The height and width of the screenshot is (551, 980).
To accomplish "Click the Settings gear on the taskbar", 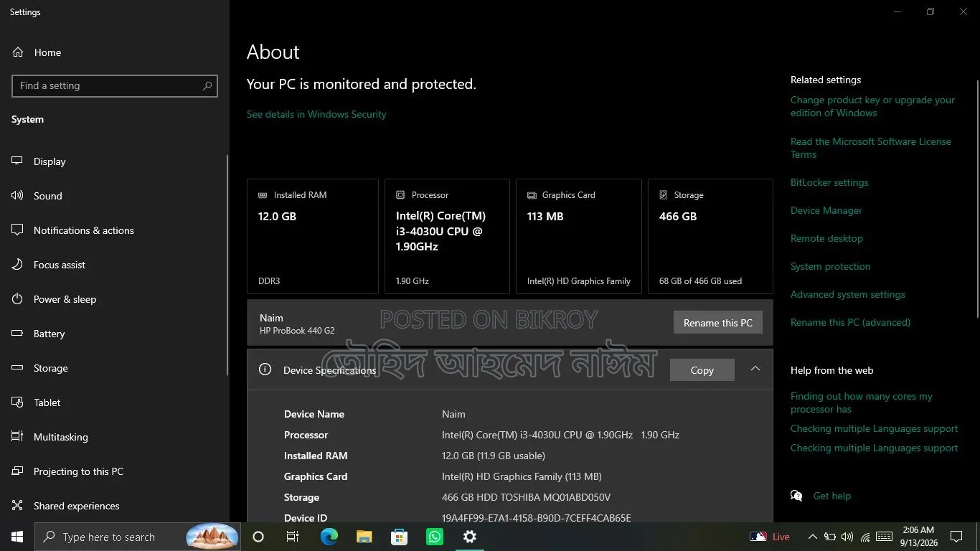I will point(470,537).
